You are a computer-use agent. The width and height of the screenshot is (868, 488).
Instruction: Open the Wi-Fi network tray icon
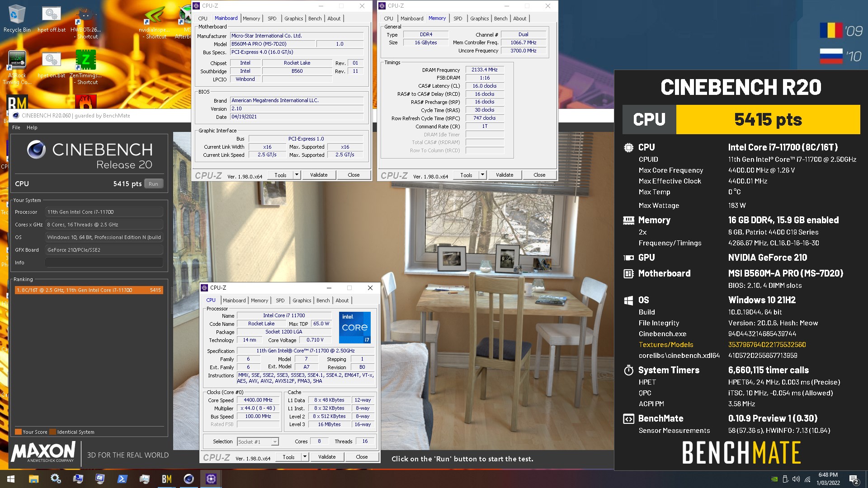tap(807, 479)
